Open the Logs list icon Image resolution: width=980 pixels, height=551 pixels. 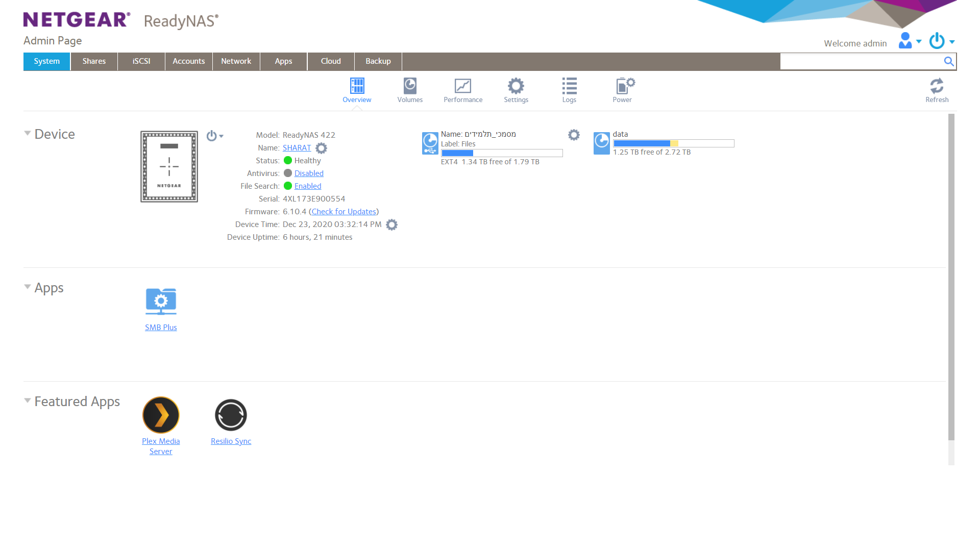pyautogui.click(x=569, y=86)
